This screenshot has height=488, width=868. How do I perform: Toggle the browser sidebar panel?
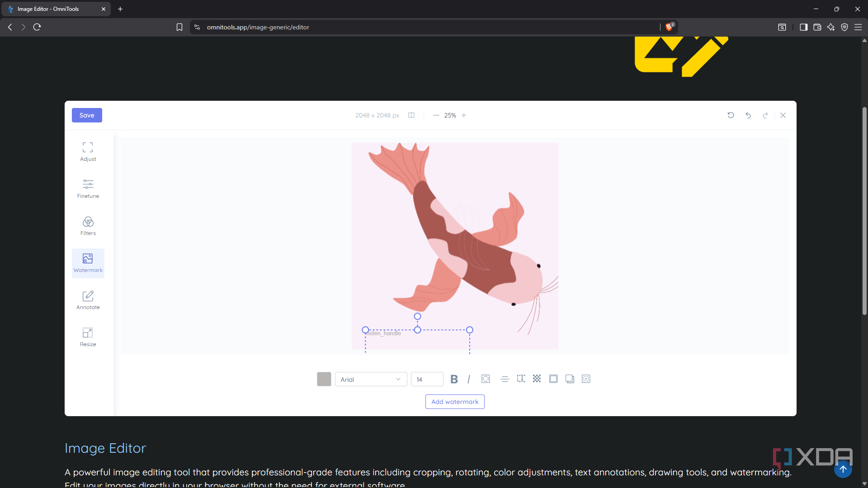(x=803, y=27)
